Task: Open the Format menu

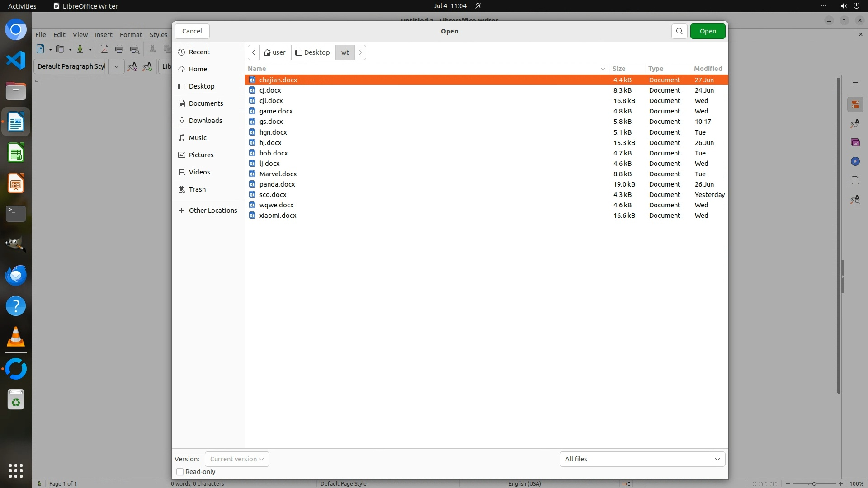Action: [131, 35]
